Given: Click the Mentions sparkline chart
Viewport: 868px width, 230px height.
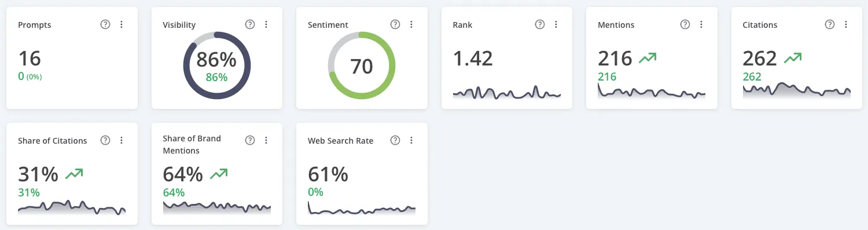Looking at the screenshot, I should tap(652, 92).
